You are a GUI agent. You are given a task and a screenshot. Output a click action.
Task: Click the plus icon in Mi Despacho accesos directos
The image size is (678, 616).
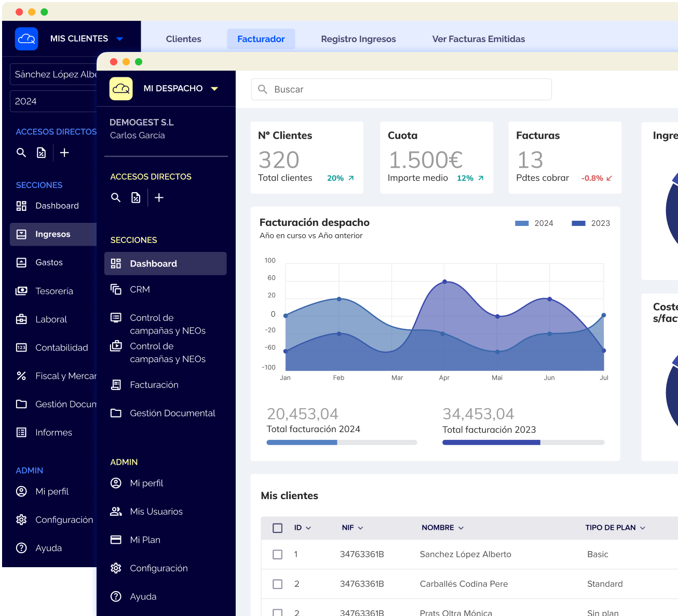pyautogui.click(x=159, y=197)
